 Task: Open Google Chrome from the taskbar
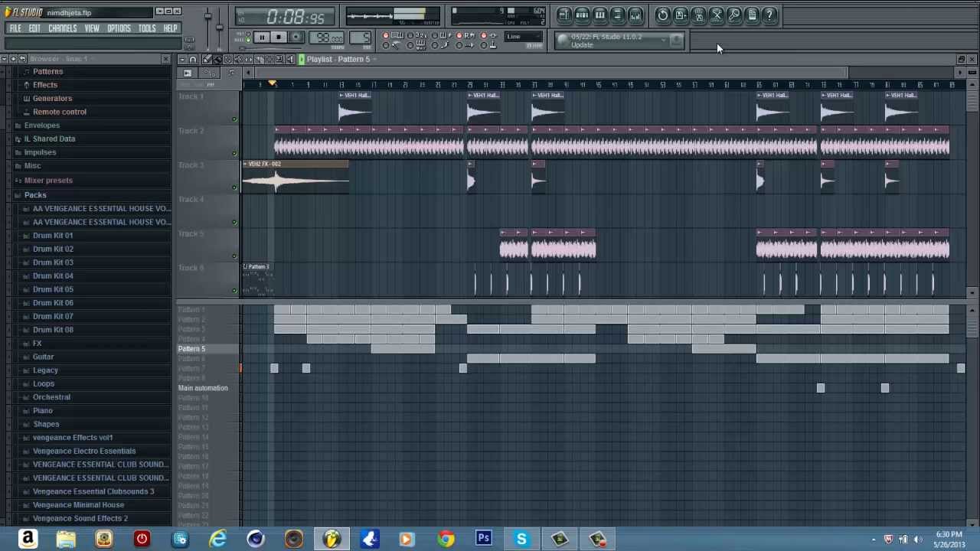point(446,539)
